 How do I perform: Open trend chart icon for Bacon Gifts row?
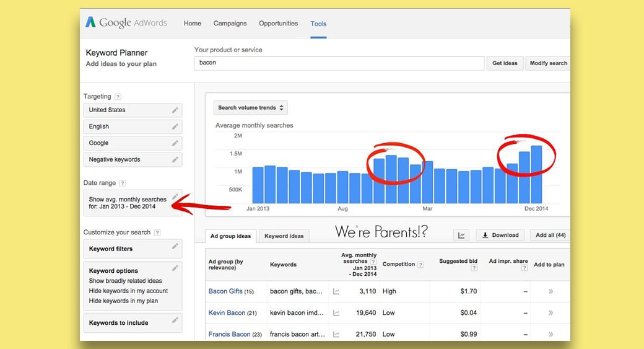pyautogui.click(x=336, y=291)
